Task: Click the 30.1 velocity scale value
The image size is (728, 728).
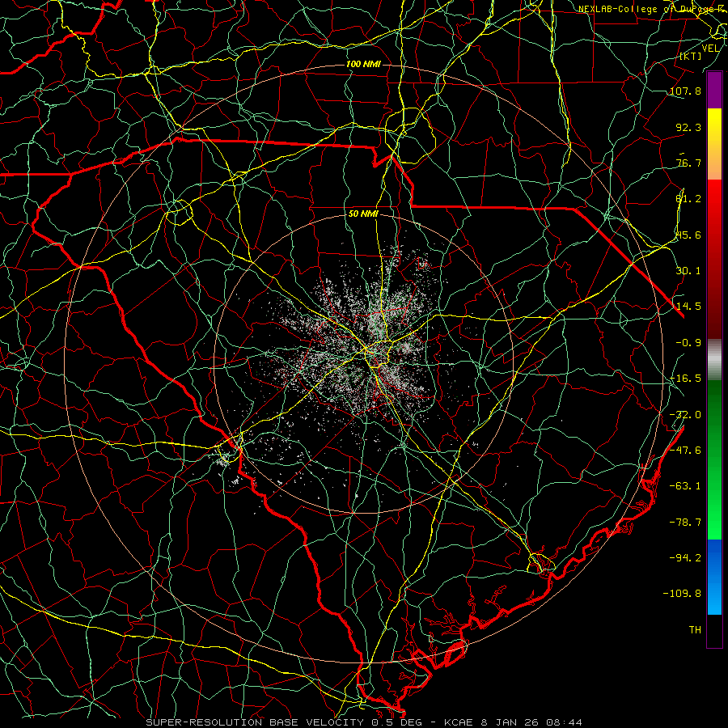Action: [688, 271]
